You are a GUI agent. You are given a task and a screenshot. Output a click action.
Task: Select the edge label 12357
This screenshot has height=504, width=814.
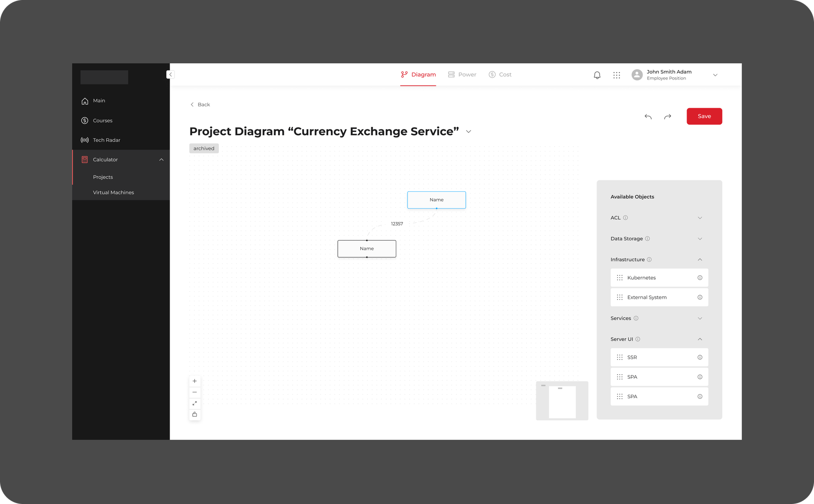point(397,224)
